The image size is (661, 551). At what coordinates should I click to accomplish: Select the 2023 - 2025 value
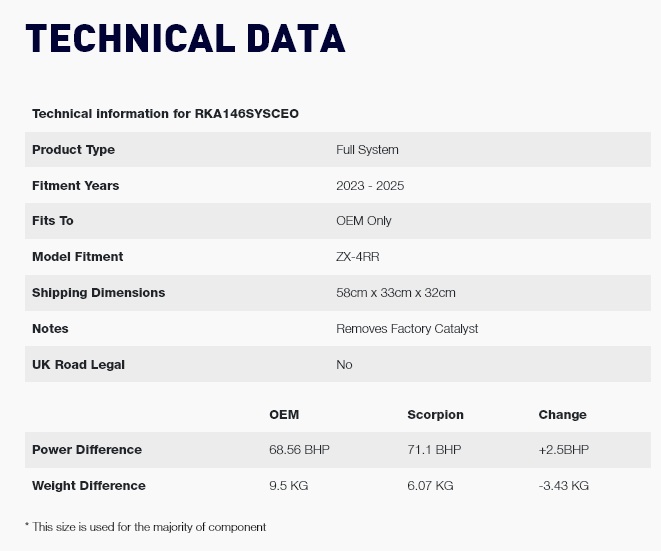tap(370, 186)
